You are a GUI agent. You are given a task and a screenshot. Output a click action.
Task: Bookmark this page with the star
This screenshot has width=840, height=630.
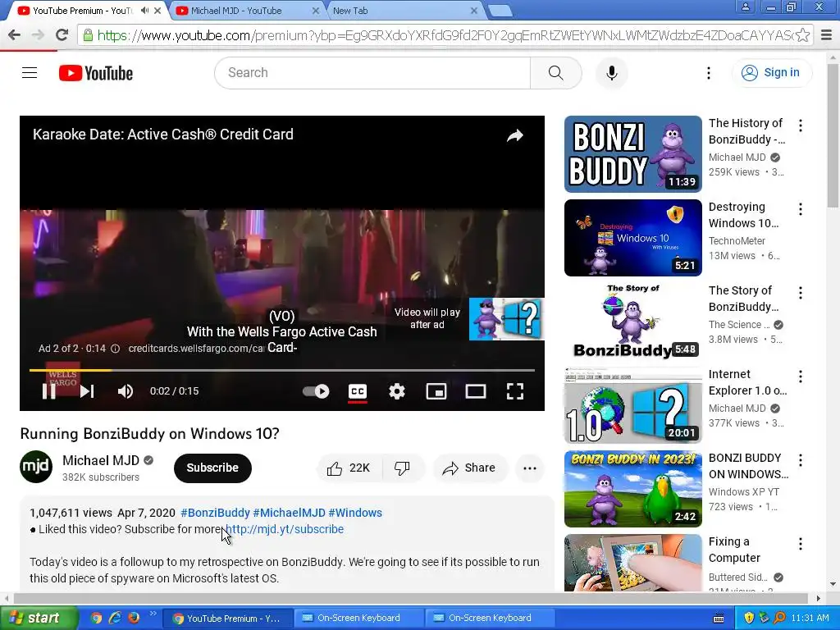point(802,35)
